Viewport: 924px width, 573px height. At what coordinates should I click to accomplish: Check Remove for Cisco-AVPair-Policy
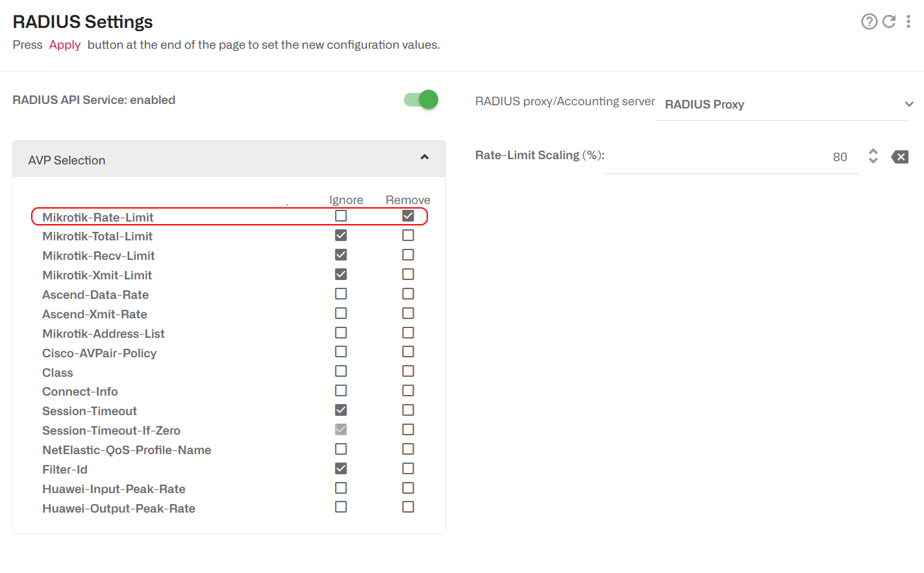click(408, 351)
